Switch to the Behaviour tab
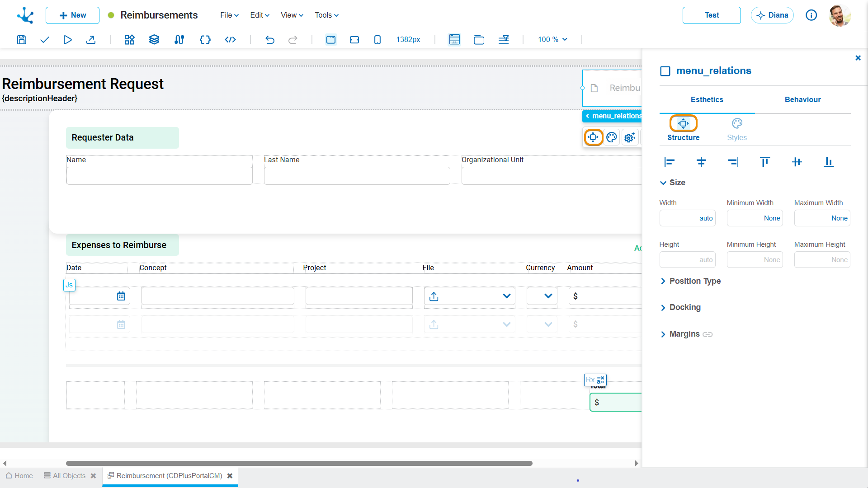Viewport: 868px width, 488px height. [802, 99]
